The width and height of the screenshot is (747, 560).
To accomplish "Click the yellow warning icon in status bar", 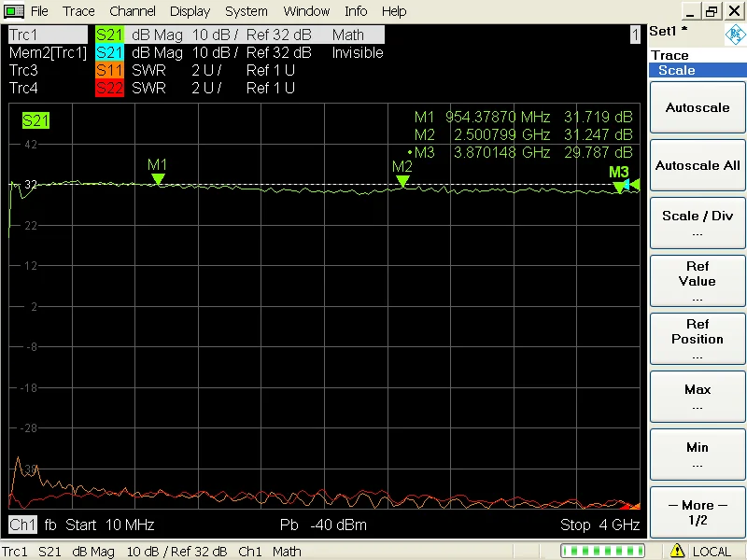I will tap(678, 551).
